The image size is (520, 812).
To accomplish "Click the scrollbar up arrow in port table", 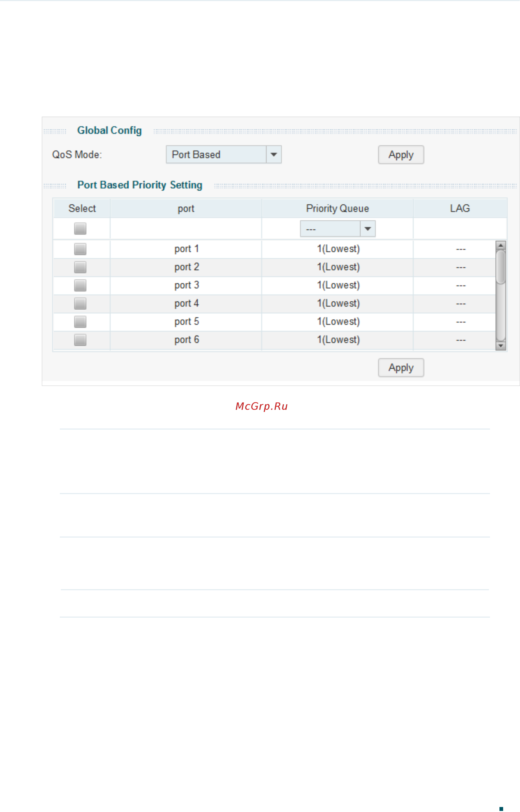I will coord(501,245).
